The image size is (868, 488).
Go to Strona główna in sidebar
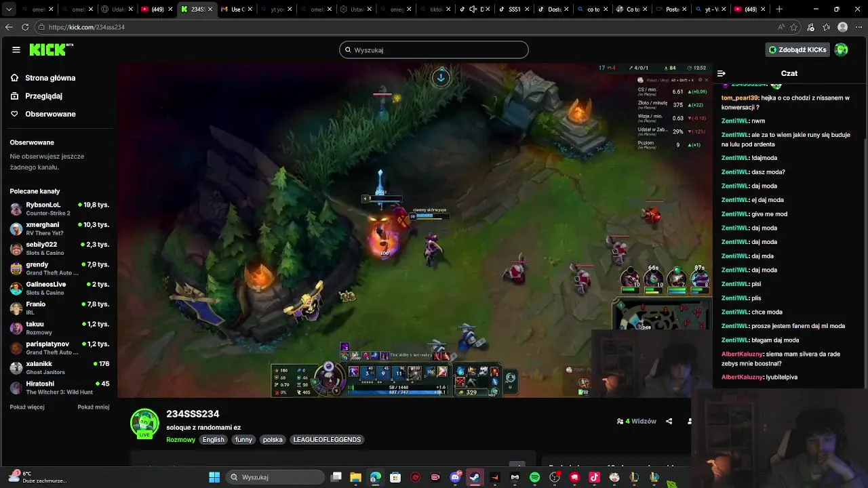50,78
